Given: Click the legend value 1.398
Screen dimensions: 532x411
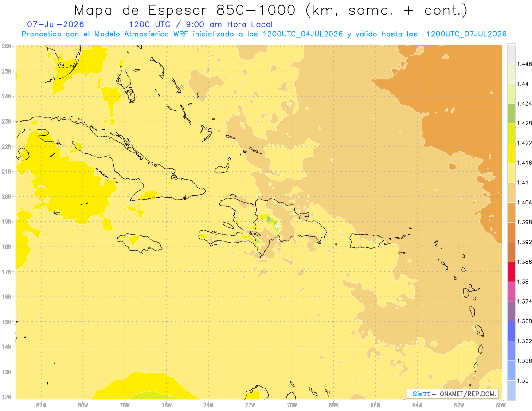Looking at the screenshot, I should (x=525, y=222).
